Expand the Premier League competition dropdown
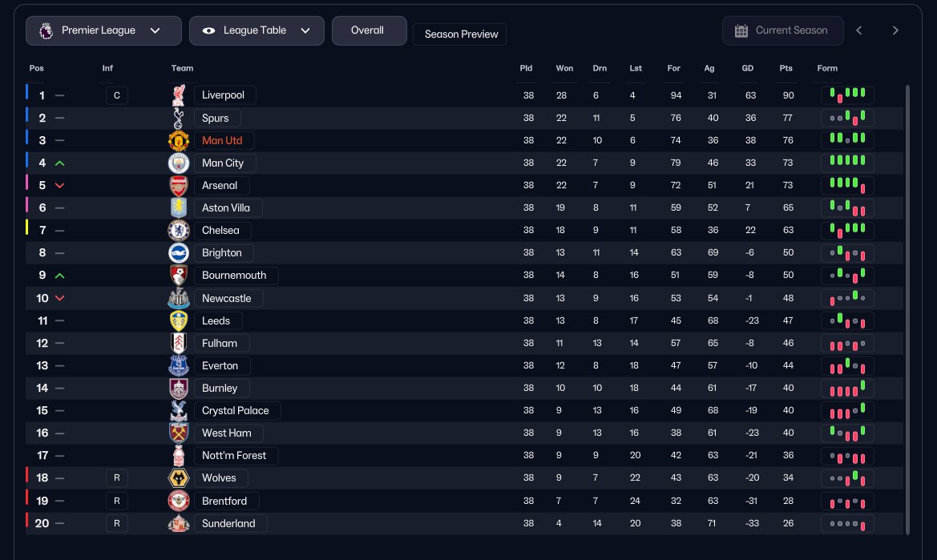 [x=103, y=30]
